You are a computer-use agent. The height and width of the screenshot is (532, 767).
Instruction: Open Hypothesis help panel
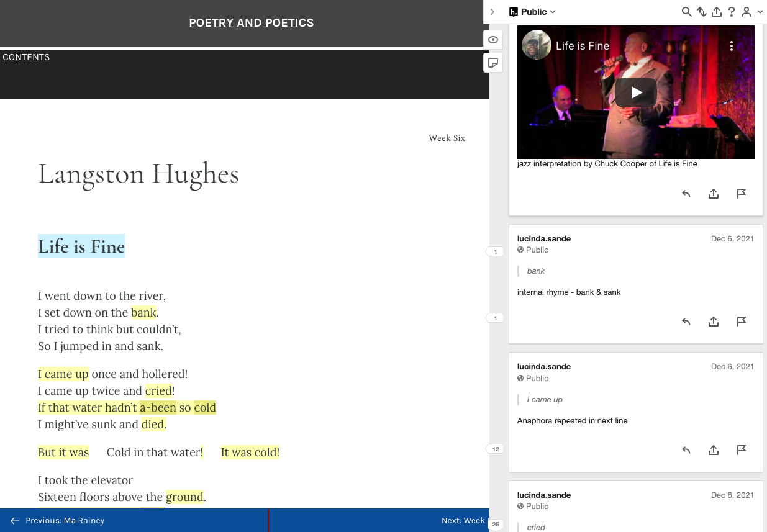[732, 12]
